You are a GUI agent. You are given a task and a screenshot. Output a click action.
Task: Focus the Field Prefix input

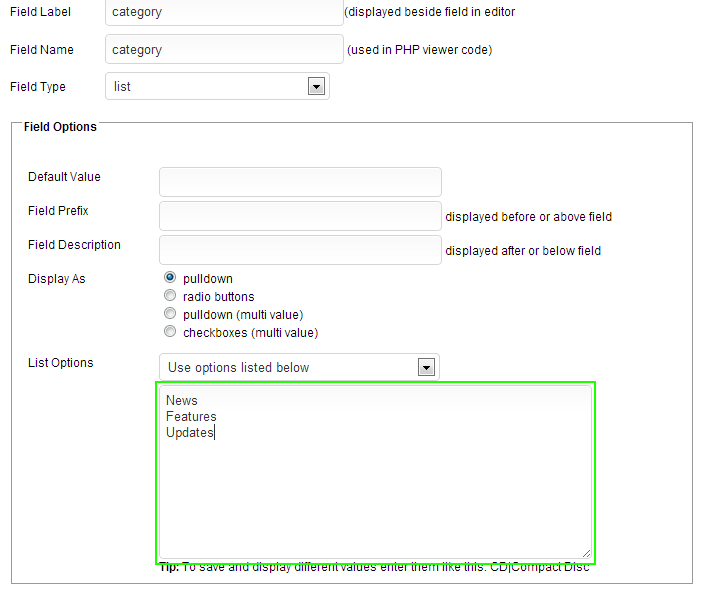click(300, 216)
